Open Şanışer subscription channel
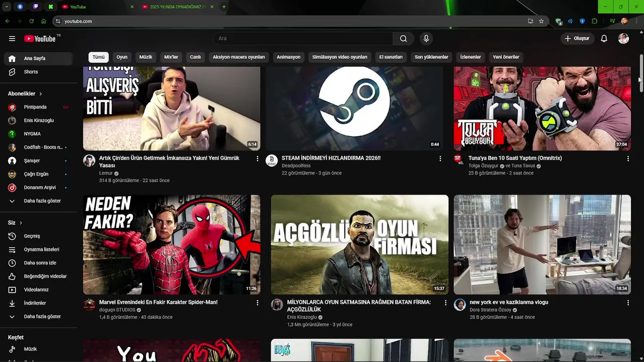 [x=38, y=161]
